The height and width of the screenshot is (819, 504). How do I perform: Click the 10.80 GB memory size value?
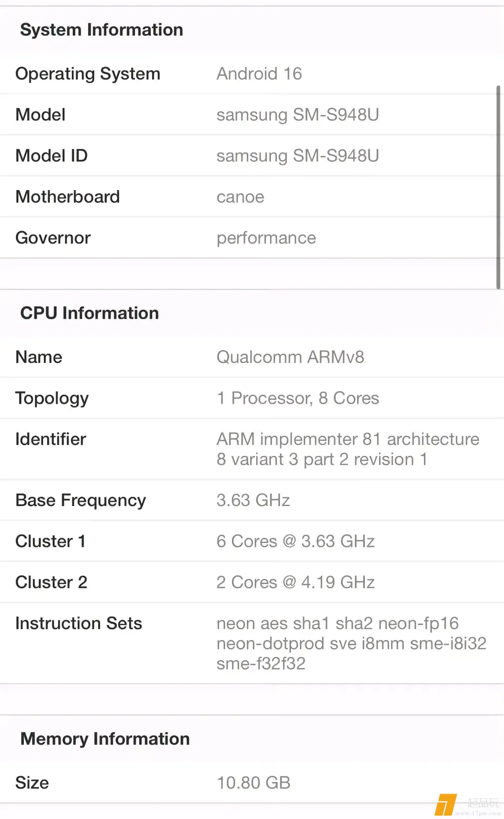[x=253, y=783]
